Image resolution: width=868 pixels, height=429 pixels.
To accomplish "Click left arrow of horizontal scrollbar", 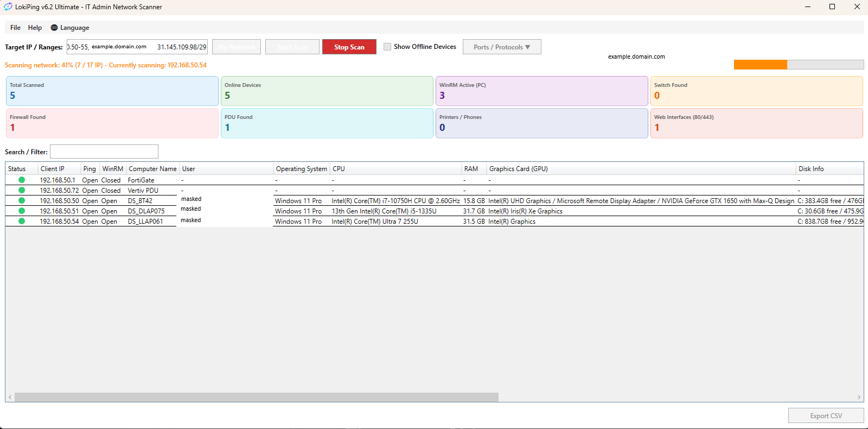I will click(10, 397).
